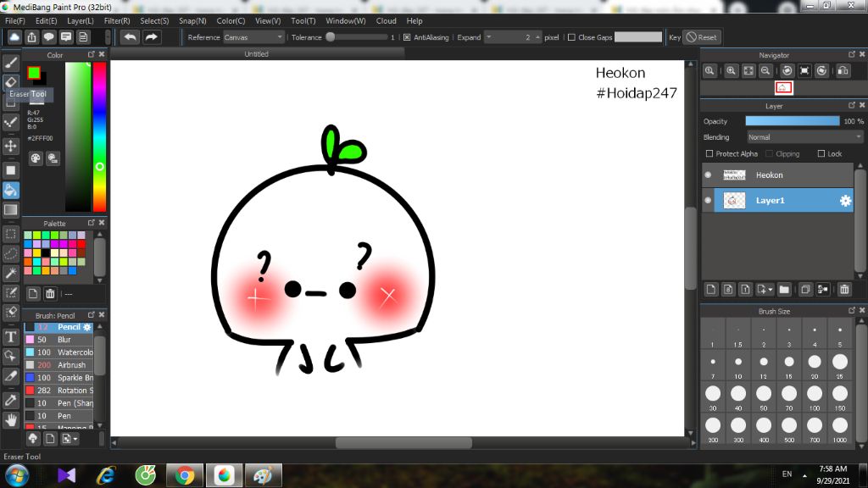Open the Filter menu

117,21
